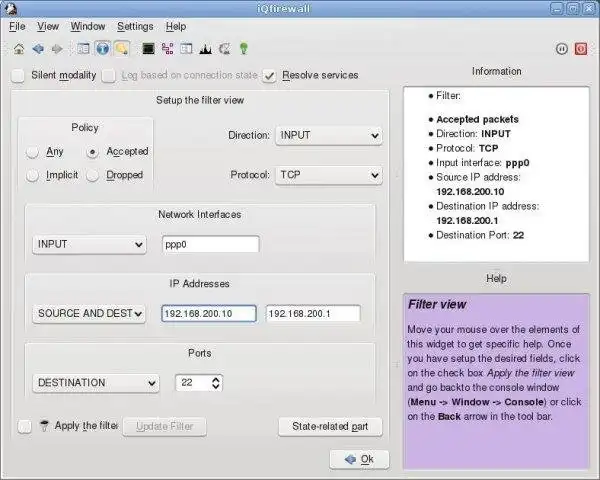Toggle Log based on connection state checkbox
Image resolution: width=600 pixels, height=480 pixels.
pos(109,75)
